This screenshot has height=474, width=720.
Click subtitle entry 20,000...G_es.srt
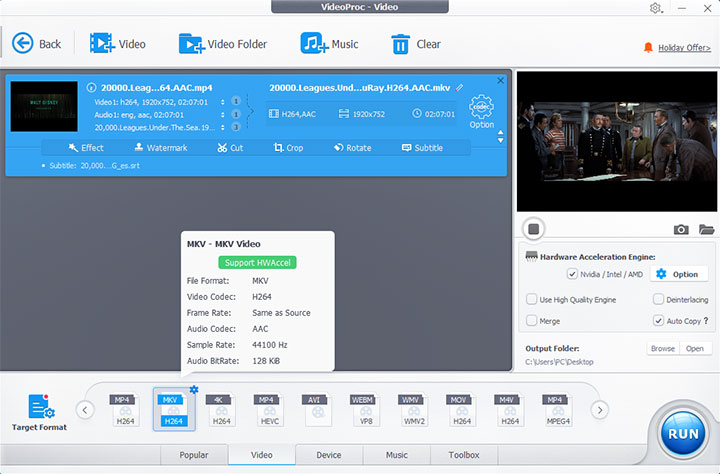tap(110, 165)
